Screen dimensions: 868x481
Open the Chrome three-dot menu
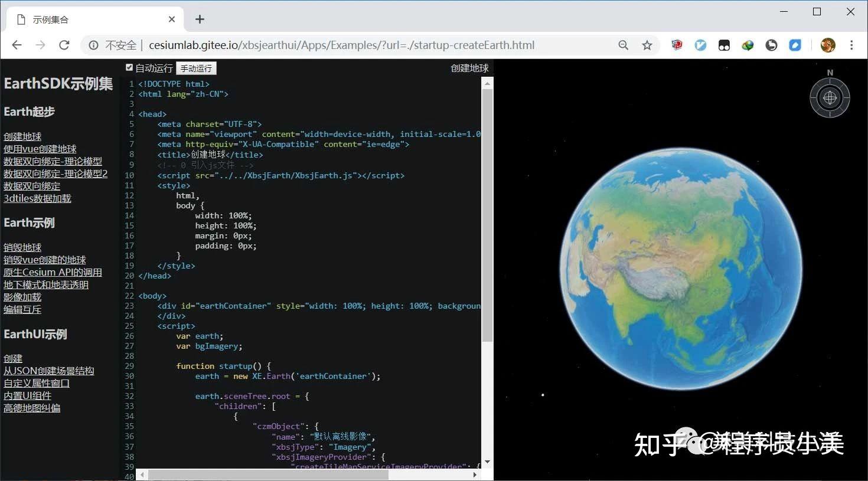(851, 45)
